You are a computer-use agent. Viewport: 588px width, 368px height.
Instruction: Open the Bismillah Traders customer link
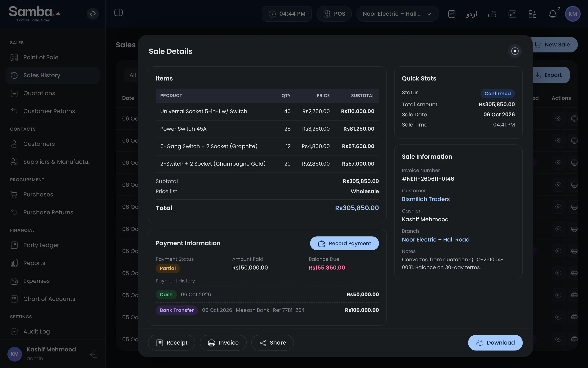[x=426, y=199]
